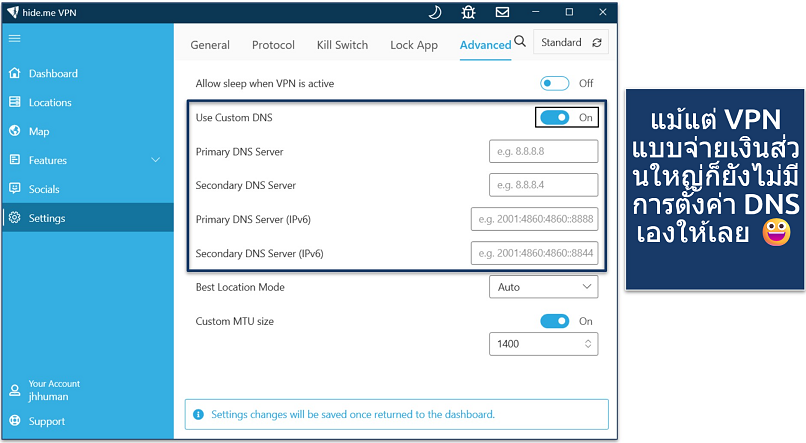Click the Primary DNS Server input field

pos(543,152)
